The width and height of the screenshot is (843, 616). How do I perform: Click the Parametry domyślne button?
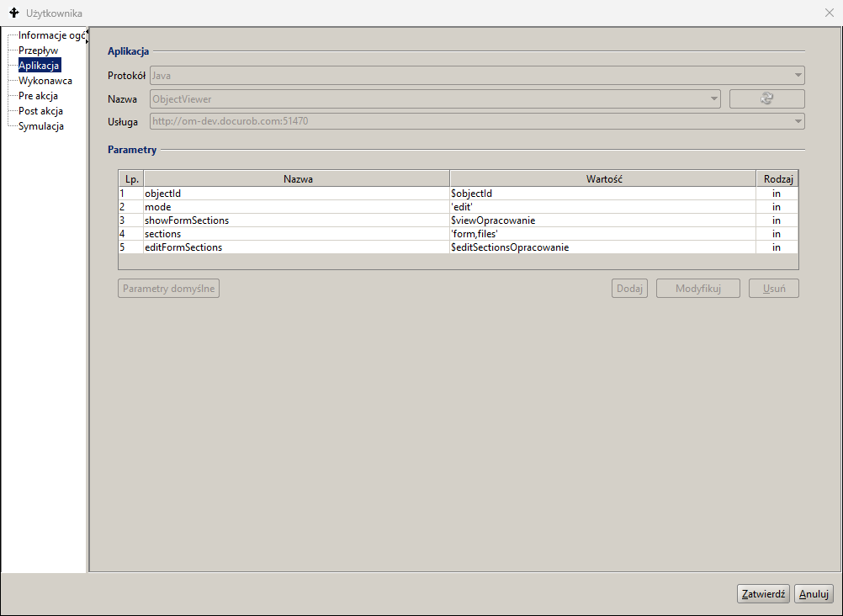coord(168,289)
